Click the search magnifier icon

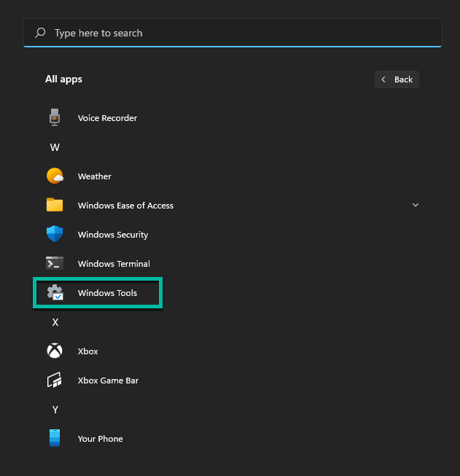[40, 33]
